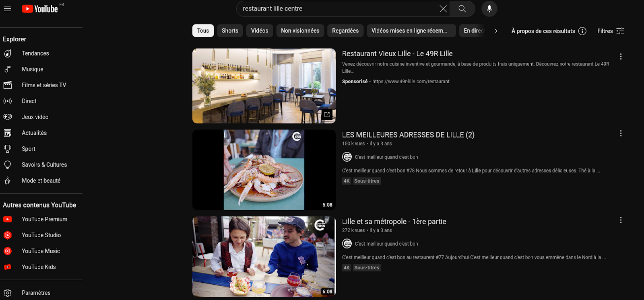This screenshot has width=644, height=300.
Task: Open the title Lille et sa métropole - 1ère partie
Action: [x=394, y=222]
